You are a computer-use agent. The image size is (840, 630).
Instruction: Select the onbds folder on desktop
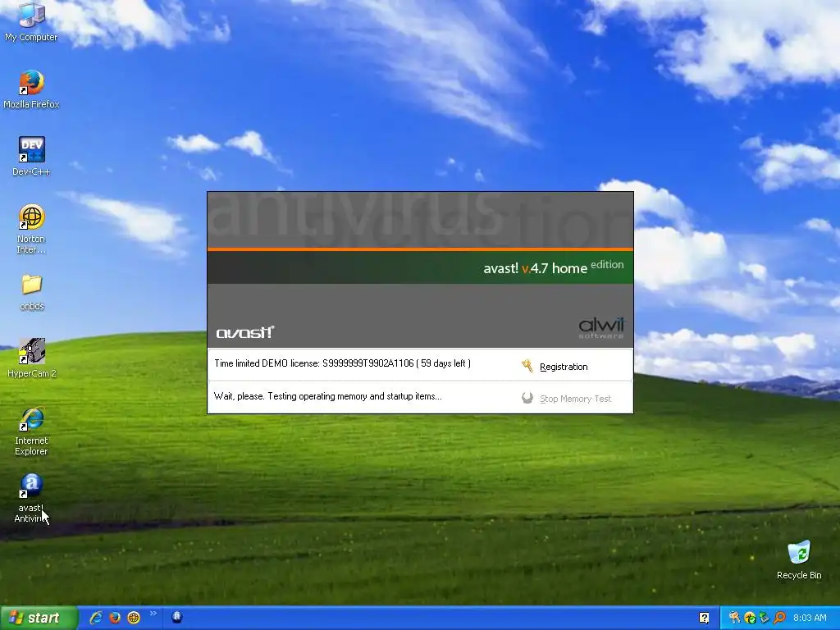pos(32,293)
